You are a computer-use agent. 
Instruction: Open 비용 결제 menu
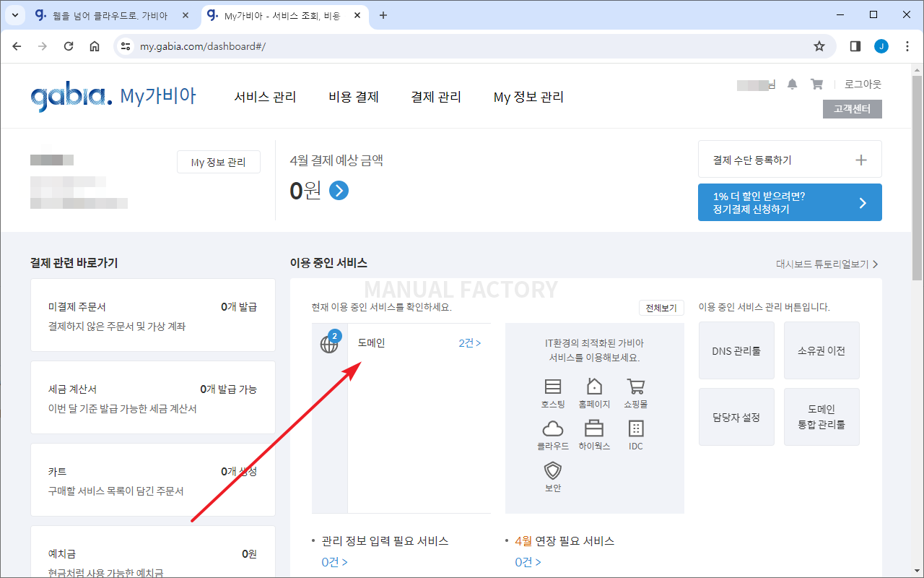click(x=354, y=97)
